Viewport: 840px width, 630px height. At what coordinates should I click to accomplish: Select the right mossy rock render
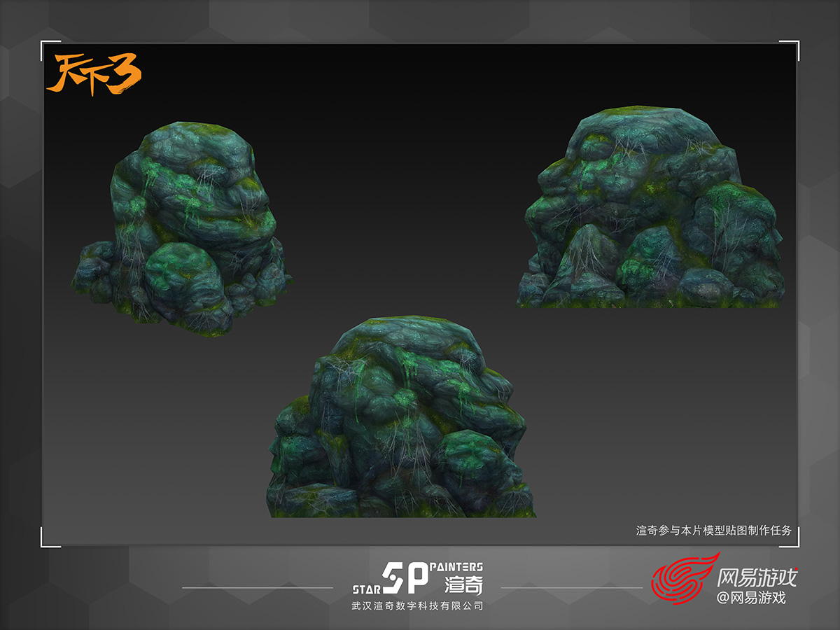650,210
